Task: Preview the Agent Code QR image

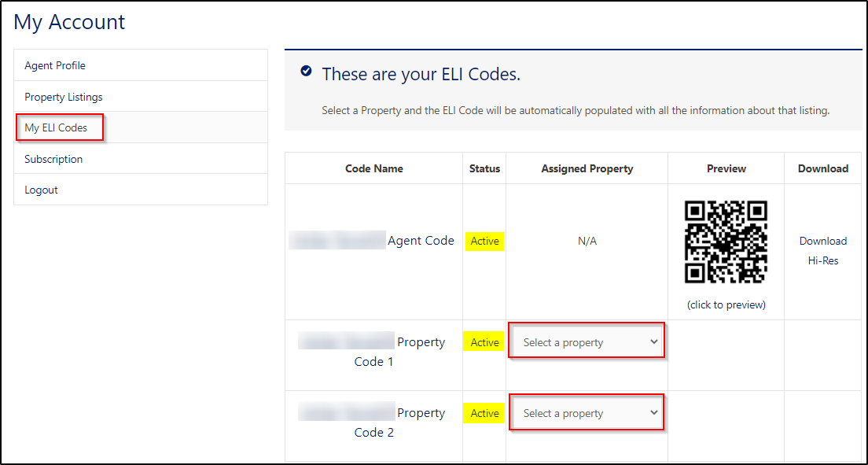Action: (726, 242)
